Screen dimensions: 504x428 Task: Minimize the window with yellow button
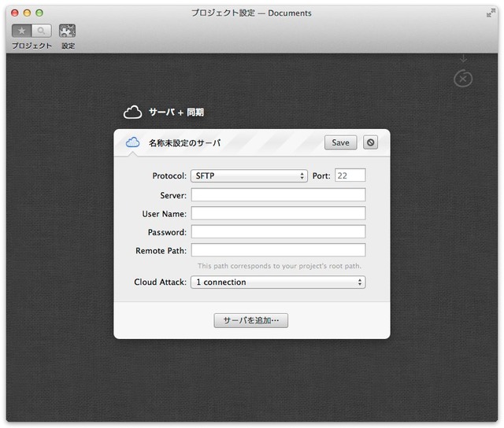[27, 13]
